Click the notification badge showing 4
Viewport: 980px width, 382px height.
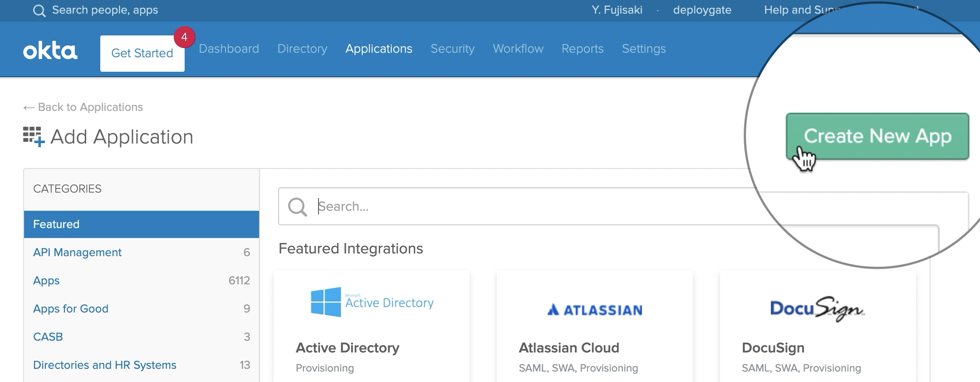(x=184, y=37)
